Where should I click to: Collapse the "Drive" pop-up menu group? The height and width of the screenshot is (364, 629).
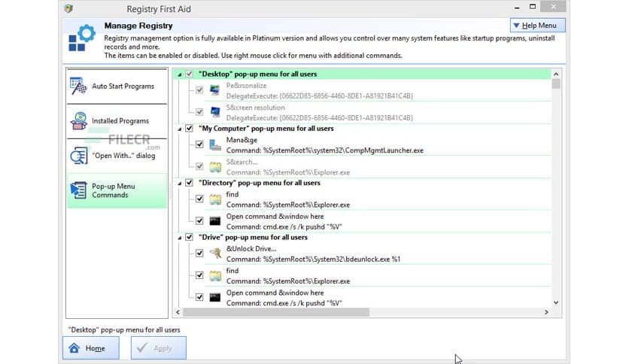(x=179, y=238)
